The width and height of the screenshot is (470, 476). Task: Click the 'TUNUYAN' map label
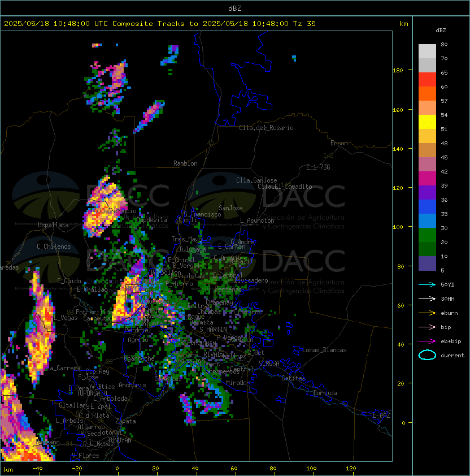click(x=120, y=440)
